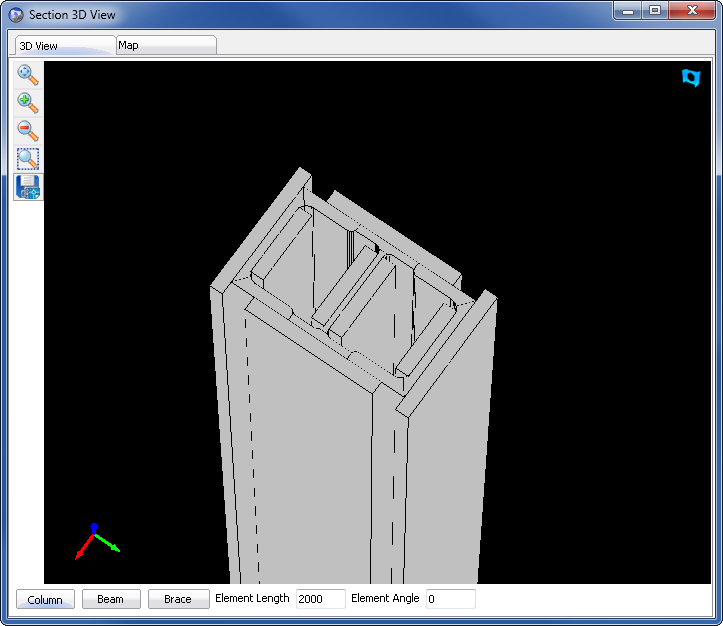Viewport: 723px width, 626px height.
Task: Focus the Element Length input field
Action: (x=320, y=599)
